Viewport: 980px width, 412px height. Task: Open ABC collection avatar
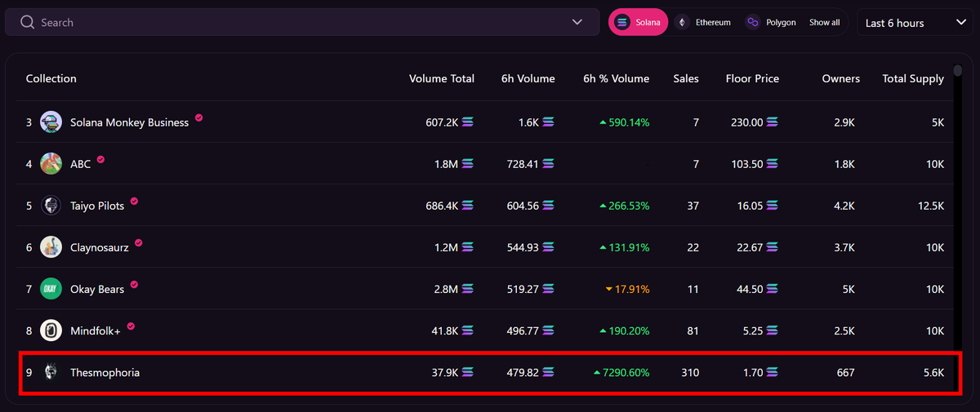[51, 163]
